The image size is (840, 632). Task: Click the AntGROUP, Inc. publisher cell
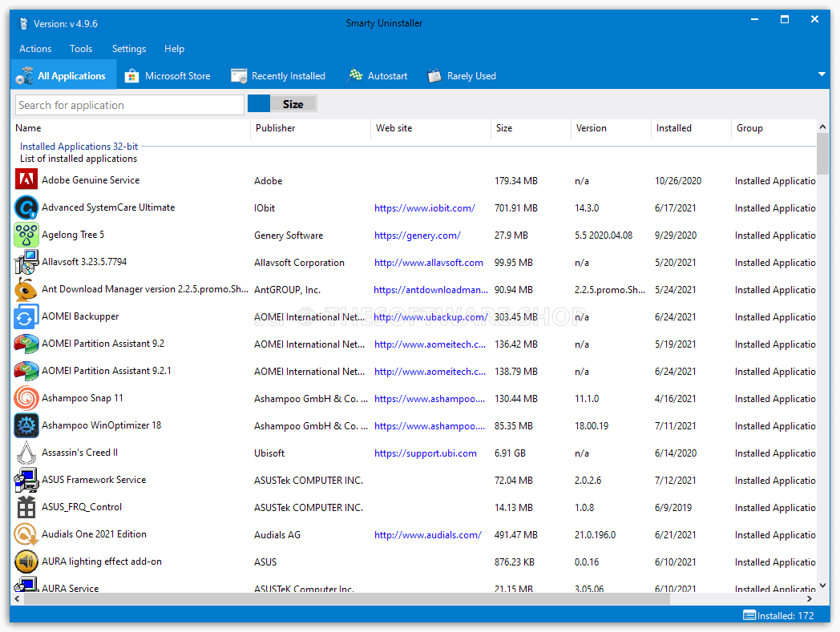click(x=287, y=290)
